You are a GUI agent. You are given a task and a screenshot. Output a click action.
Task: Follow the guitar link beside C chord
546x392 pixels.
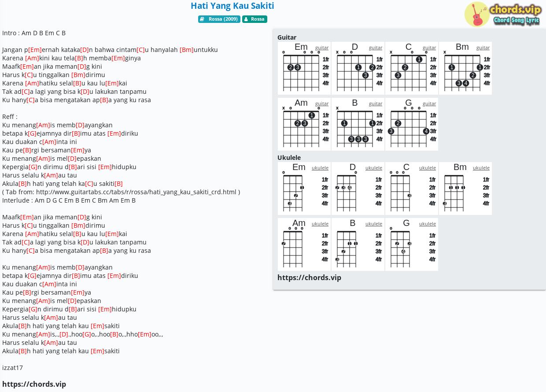[x=429, y=48]
